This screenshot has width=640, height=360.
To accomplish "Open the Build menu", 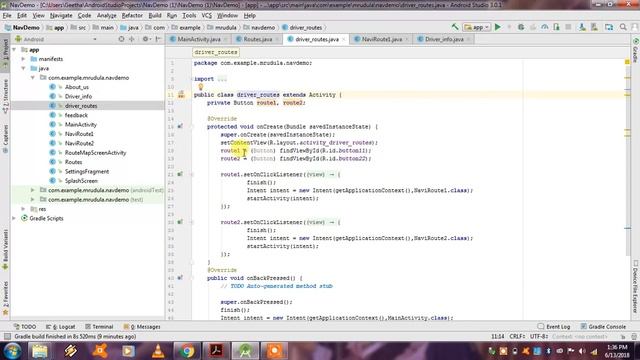I will click(155, 16).
